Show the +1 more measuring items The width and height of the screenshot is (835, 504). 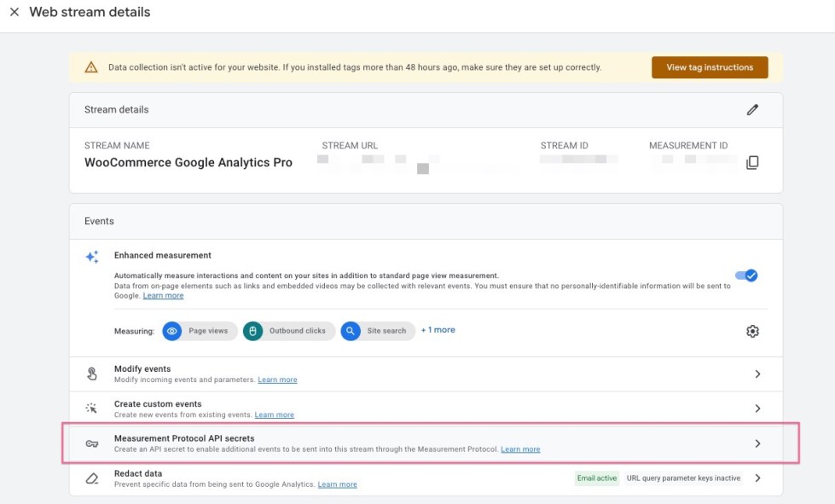coord(438,330)
